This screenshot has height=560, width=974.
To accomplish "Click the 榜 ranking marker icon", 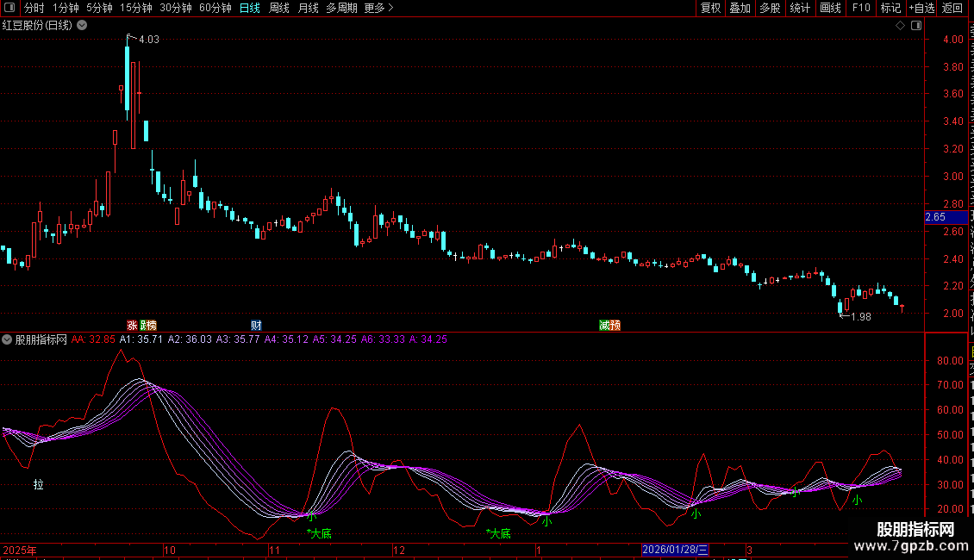I will tap(153, 326).
